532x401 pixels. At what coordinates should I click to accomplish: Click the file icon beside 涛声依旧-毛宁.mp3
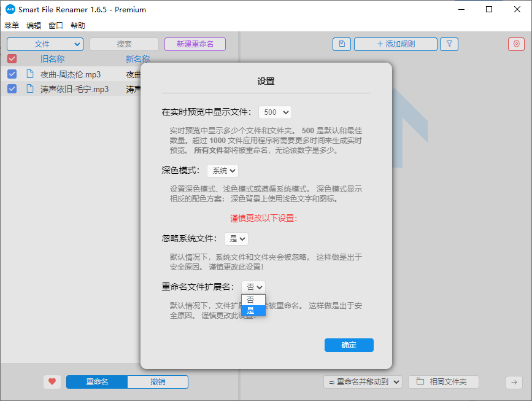coord(30,88)
